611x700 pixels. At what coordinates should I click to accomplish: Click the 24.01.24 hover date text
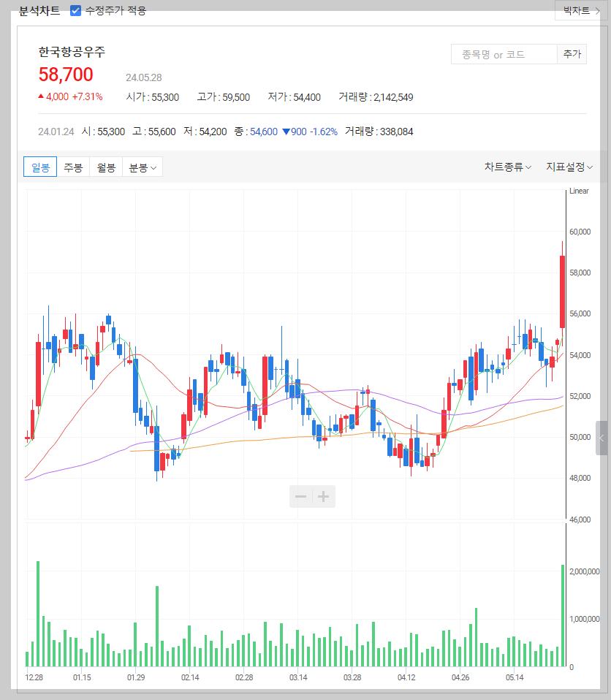(56, 132)
